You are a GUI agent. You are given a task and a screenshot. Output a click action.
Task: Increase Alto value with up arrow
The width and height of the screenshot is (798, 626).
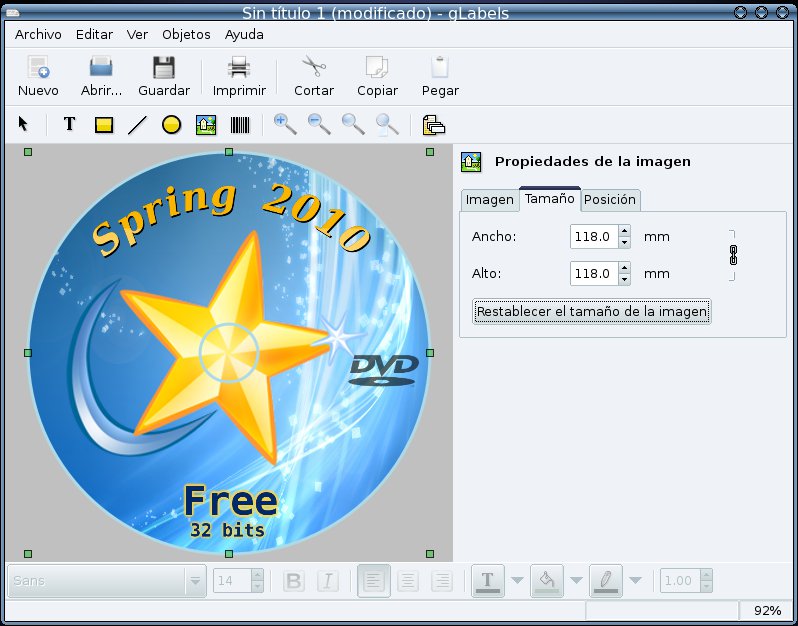[624, 268]
